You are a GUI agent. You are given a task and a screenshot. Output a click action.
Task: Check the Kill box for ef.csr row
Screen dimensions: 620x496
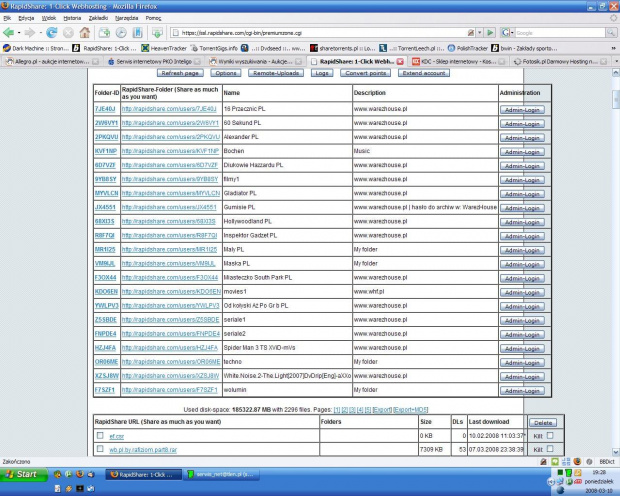550,435
